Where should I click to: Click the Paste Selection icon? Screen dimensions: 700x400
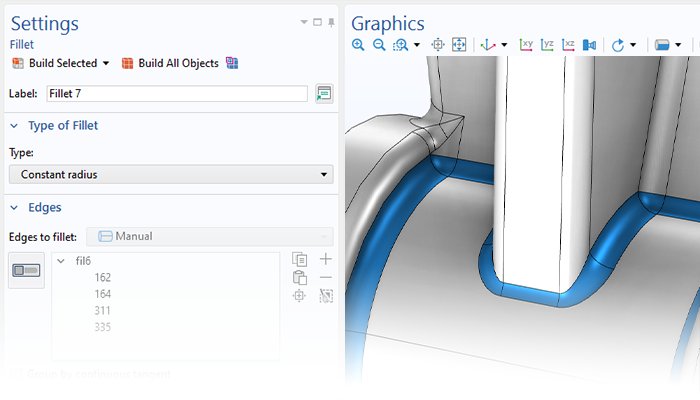pyautogui.click(x=300, y=278)
